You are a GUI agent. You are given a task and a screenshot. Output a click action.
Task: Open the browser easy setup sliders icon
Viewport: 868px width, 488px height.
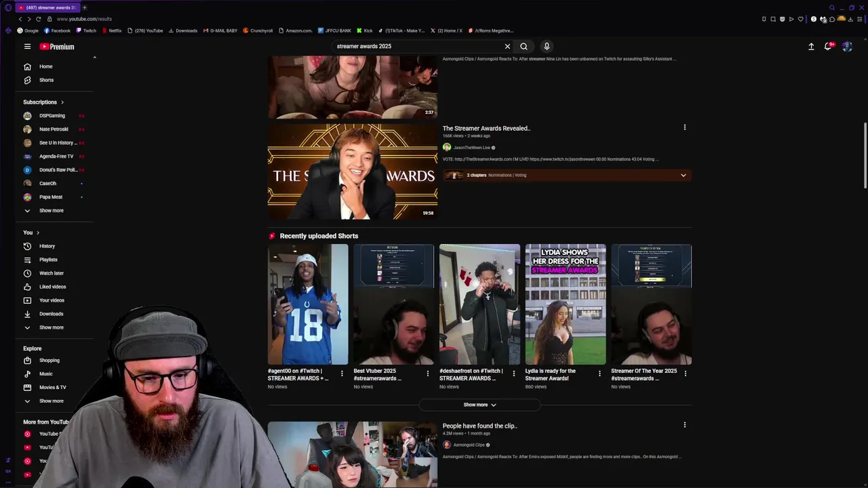pos(860,19)
